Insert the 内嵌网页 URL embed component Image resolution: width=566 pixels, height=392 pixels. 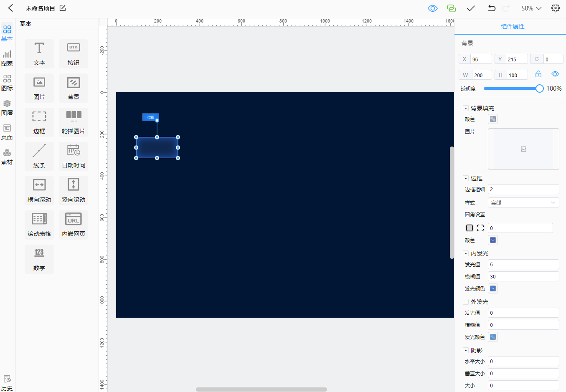[x=74, y=225]
